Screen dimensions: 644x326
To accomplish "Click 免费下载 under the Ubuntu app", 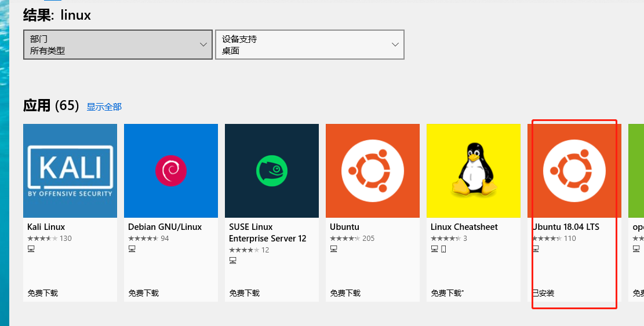I will 345,293.
